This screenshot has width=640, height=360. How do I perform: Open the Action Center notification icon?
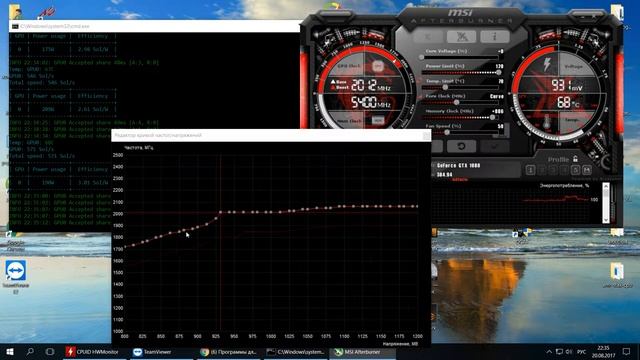(x=627, y=352)
